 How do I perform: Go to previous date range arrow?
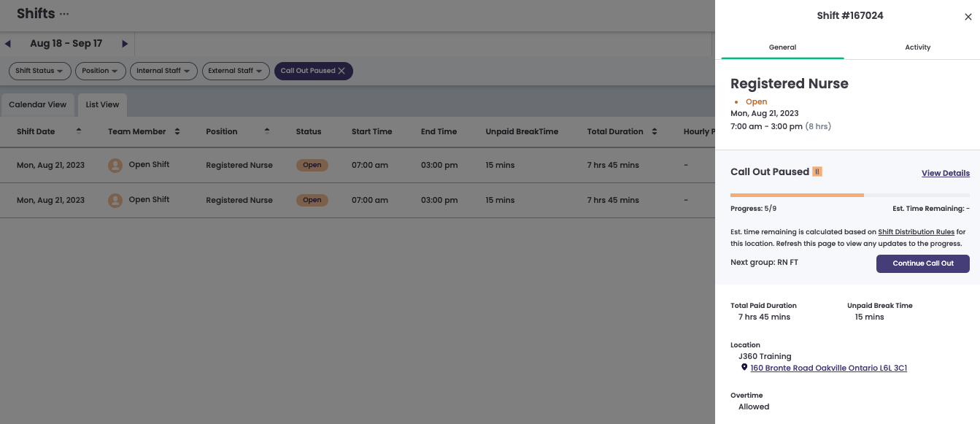[8, 44]
